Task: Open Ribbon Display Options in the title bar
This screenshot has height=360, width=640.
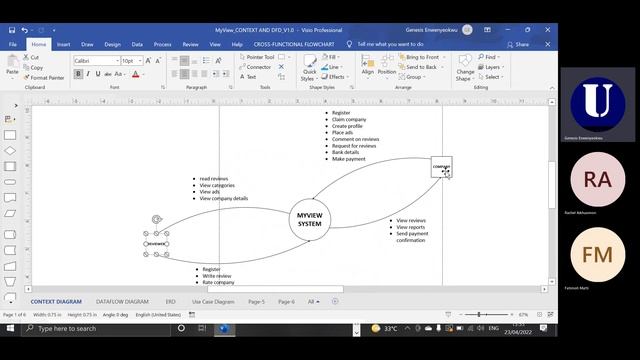Action: pos(487,30)
